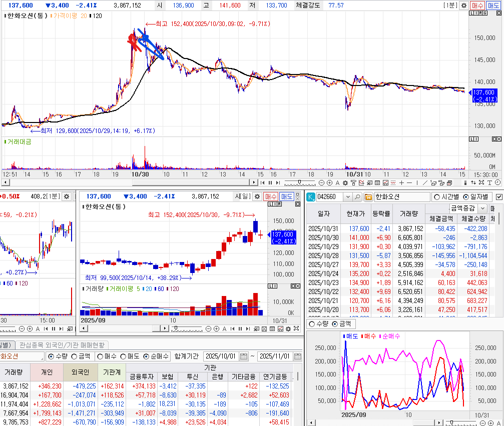The height and width of the screenshot is (426, 504).
Task: Open settings gear of the 1-minute chart
Action: click(464, 5)
